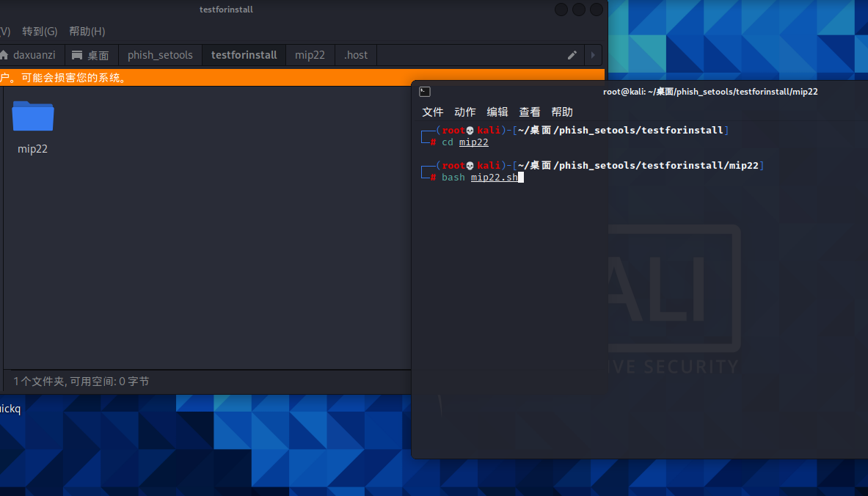Viewport: 868px width, 496px height.
Task: Open terminal 文件 menu
Action: 432,112
